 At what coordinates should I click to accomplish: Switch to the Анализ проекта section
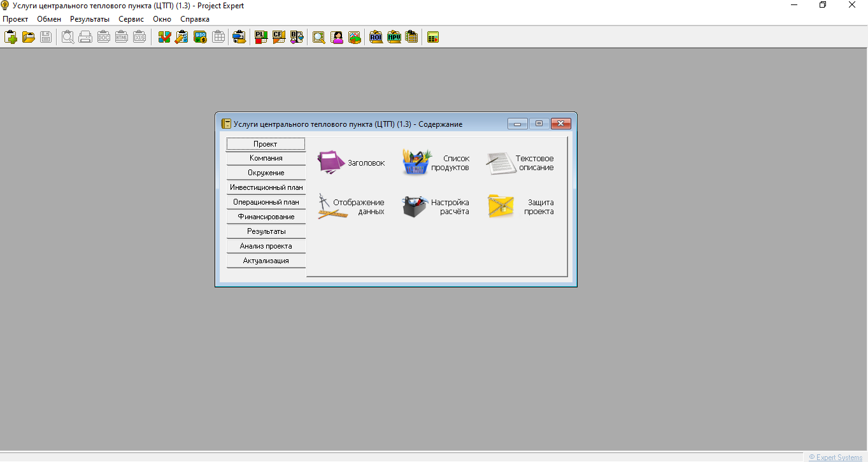tap(266, 246)
